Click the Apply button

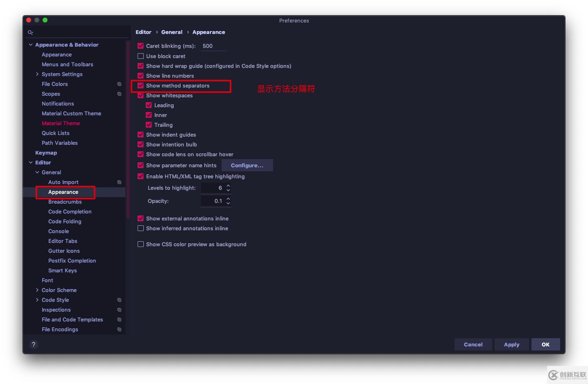point(512,344)
